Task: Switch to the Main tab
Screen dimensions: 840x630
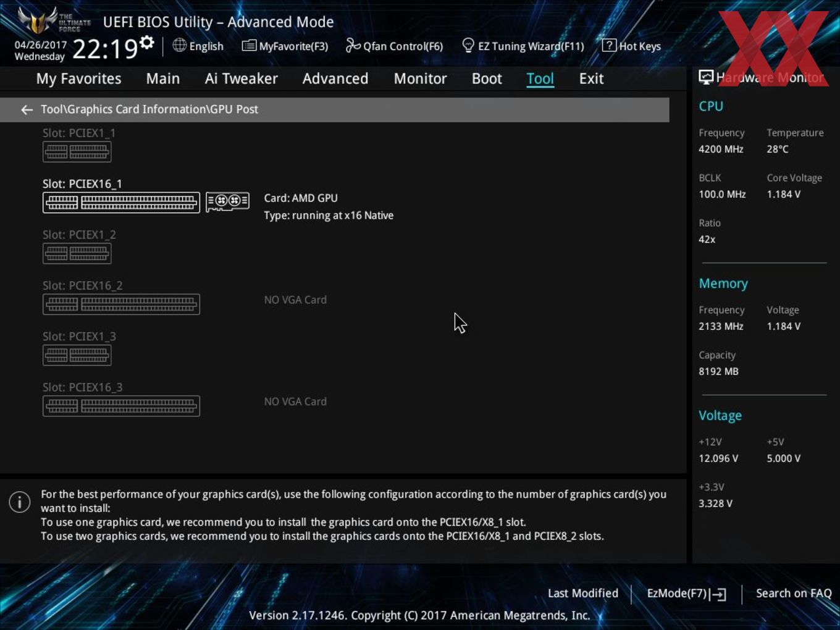Action: click(163, 79)
